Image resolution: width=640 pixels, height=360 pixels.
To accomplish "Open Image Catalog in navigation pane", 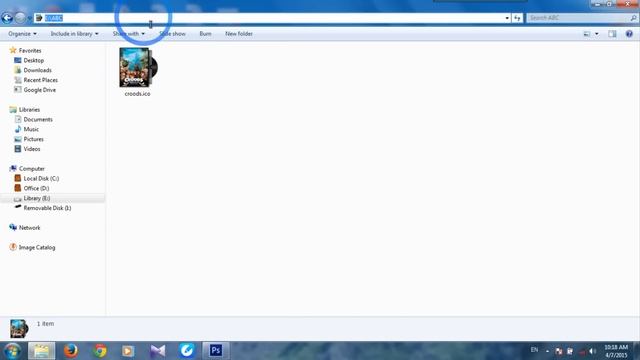I will (x=37, y=247).
